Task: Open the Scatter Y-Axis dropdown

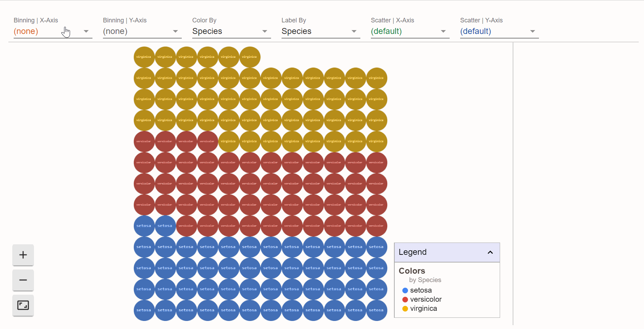Action: pyautogui.click(x=499, y=31)
